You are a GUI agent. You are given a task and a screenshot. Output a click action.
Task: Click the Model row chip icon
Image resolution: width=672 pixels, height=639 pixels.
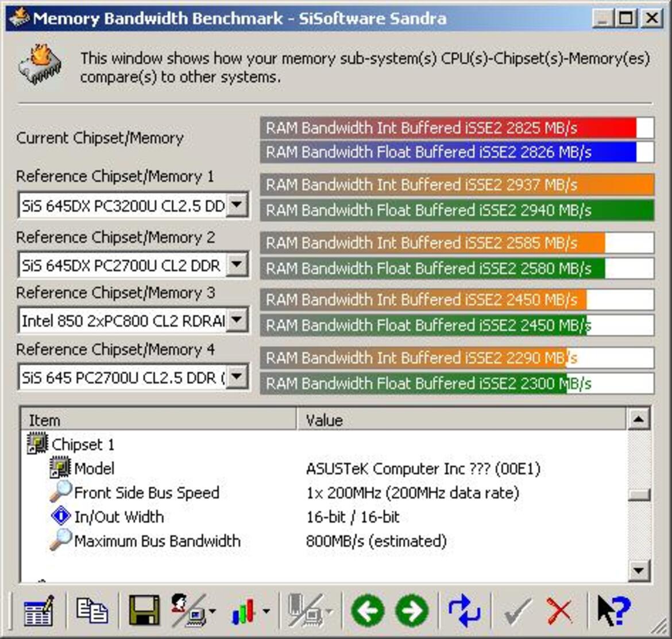pos(60,467)
